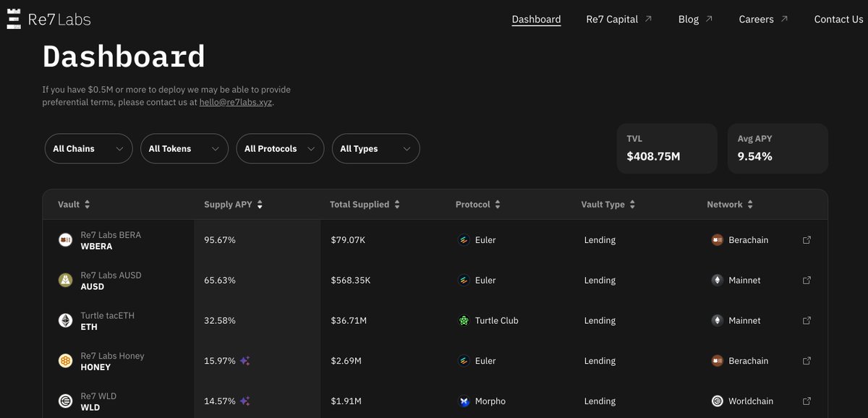
Task: Click the 65.63% supply APY value
Action: [220, 281]
